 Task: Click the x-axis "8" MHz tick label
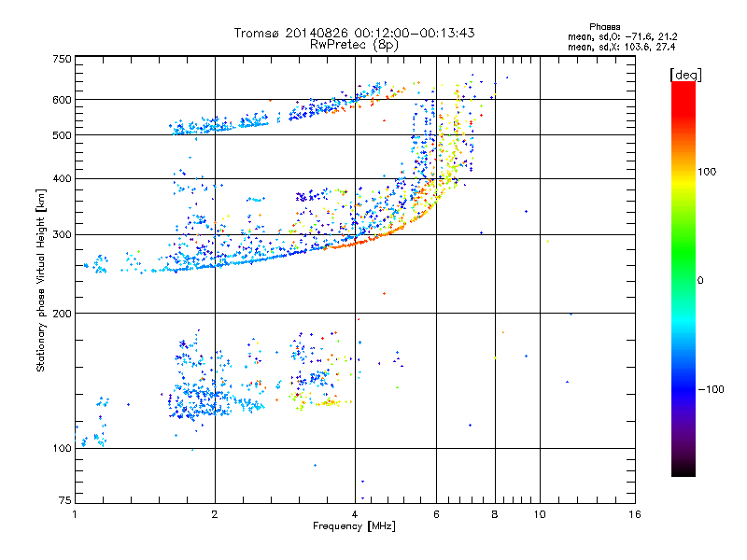point(495,514)
